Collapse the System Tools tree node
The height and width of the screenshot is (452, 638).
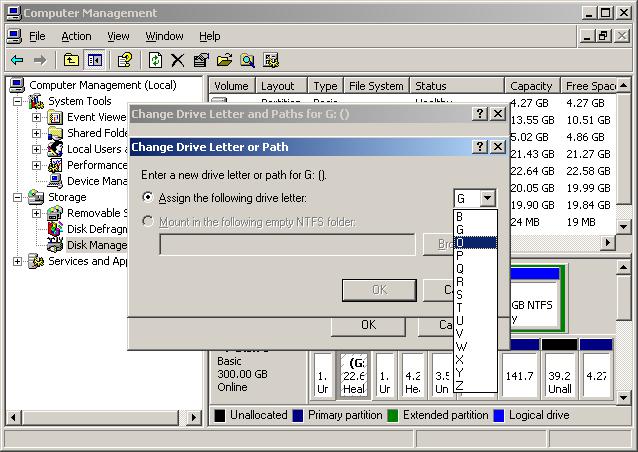pyautogui.click(x=18, y=102)
